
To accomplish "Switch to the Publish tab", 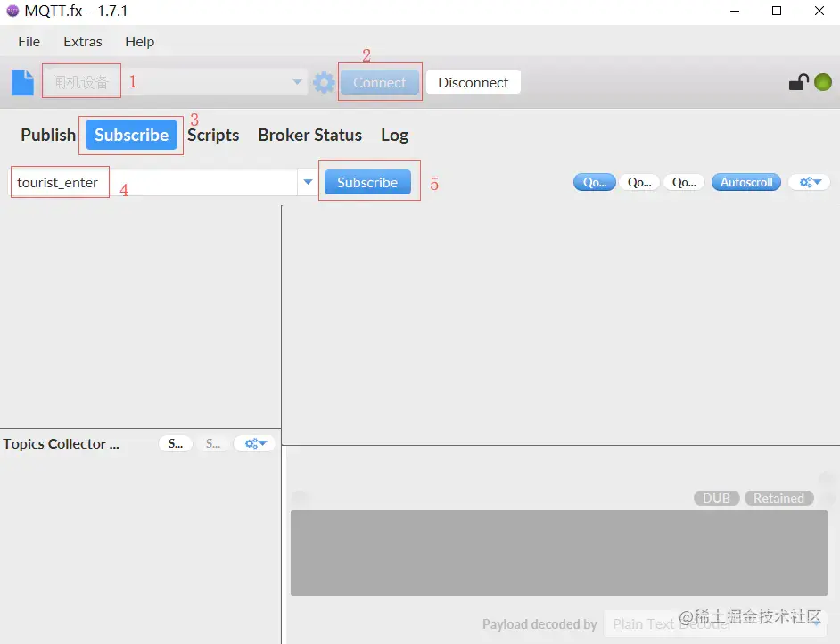I will coord(48,135).
